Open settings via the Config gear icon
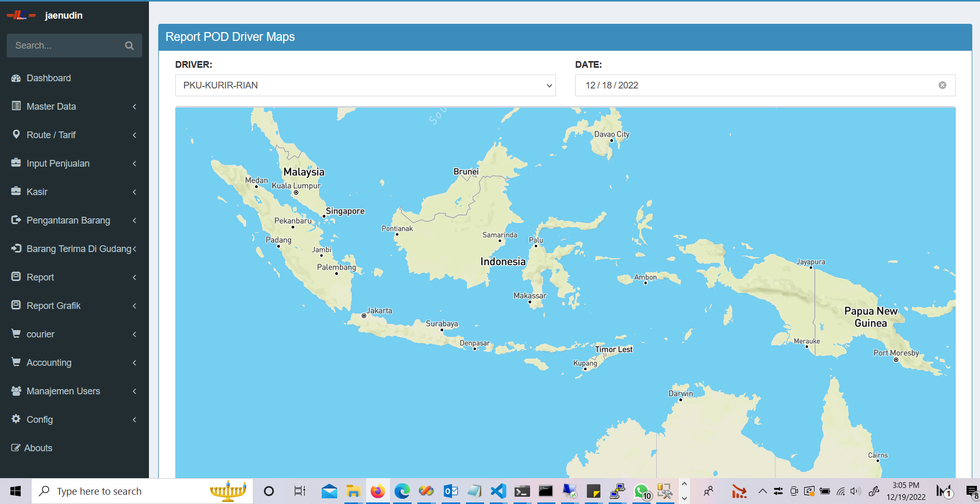This screenshot has width=980, height=504. point(16,419)
